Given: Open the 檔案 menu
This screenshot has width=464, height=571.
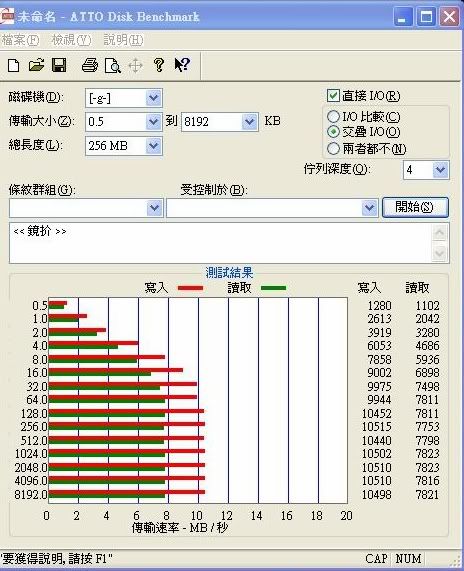Looking at the screenshot, I should pos(20,40).
